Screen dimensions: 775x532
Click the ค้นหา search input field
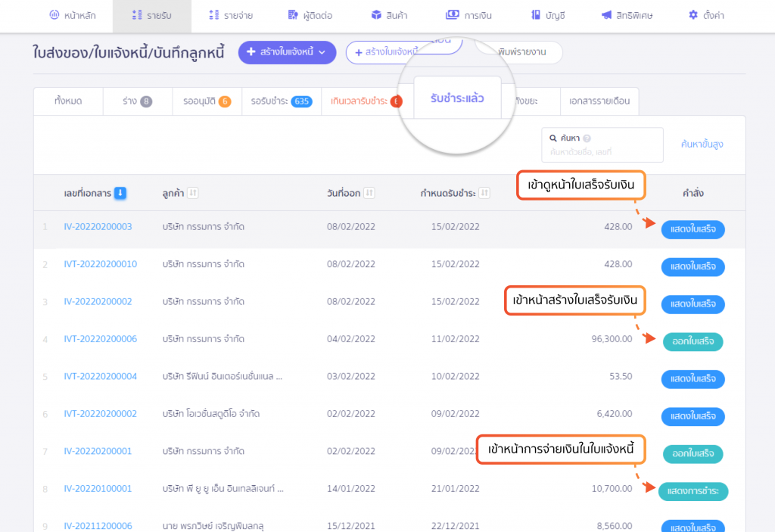tap(602, 145)
